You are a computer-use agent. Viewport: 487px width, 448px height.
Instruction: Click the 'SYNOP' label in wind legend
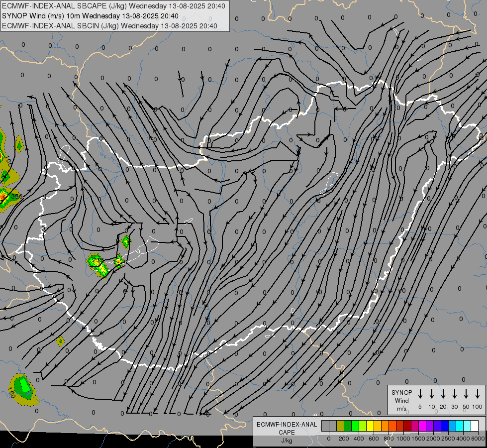pyautogui.click(x=401, y=392)
